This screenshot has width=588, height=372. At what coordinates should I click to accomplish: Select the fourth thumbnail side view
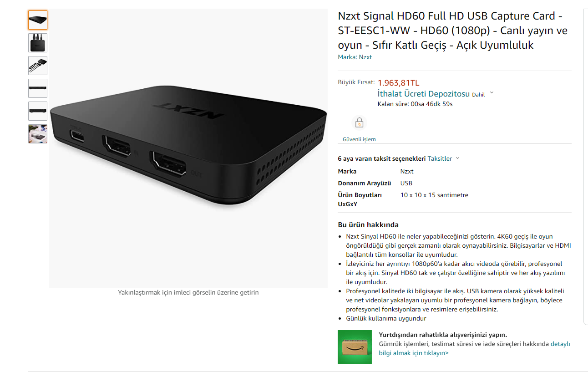point(38,88)
